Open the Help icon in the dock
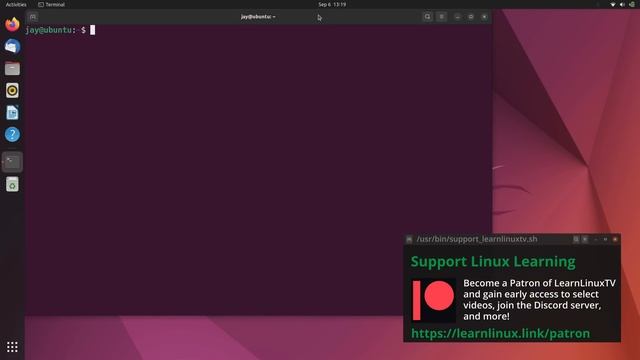 pyautogui.click(x=12, y=134)
